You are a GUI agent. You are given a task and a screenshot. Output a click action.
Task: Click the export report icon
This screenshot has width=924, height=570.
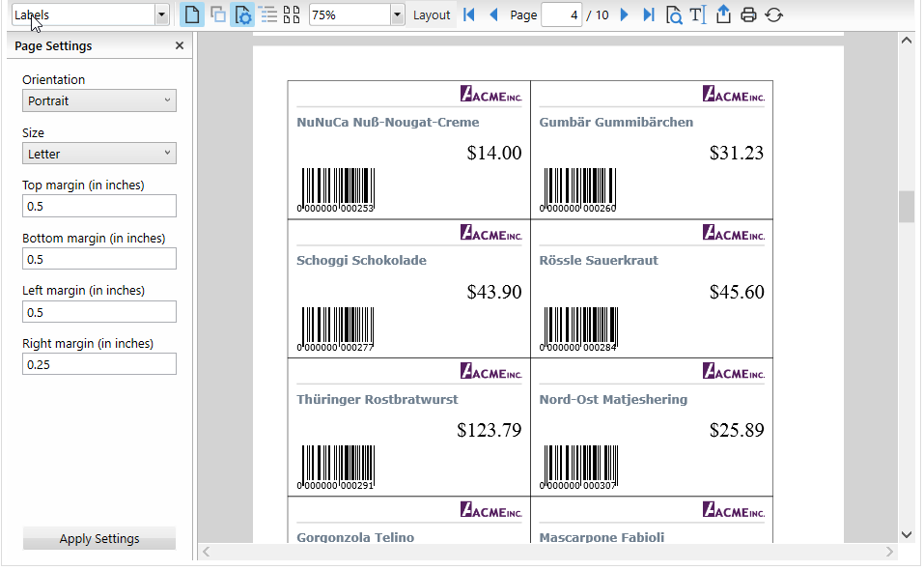(x=723, y=14)
